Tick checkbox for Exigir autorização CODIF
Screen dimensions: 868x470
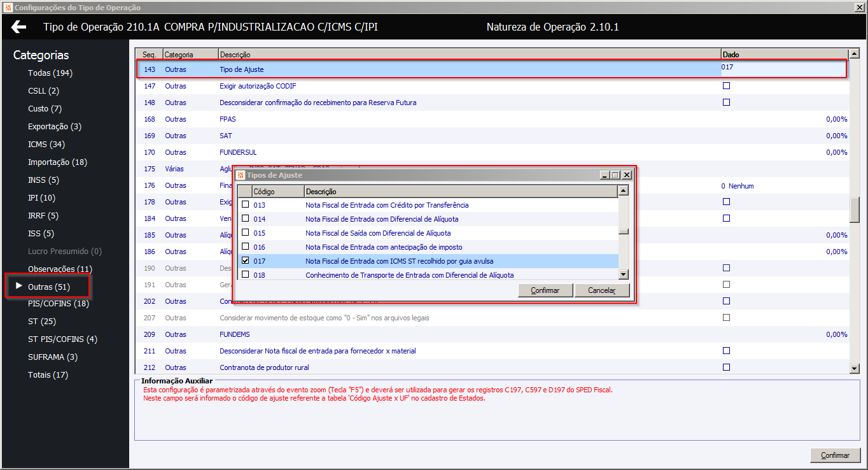click(726, 86)
